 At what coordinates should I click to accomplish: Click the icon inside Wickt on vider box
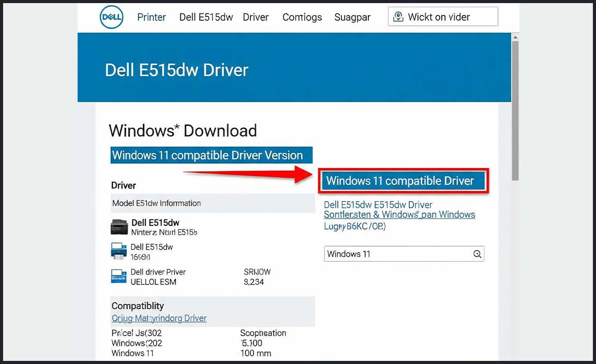pyautogui.click(x=398, y=17)
